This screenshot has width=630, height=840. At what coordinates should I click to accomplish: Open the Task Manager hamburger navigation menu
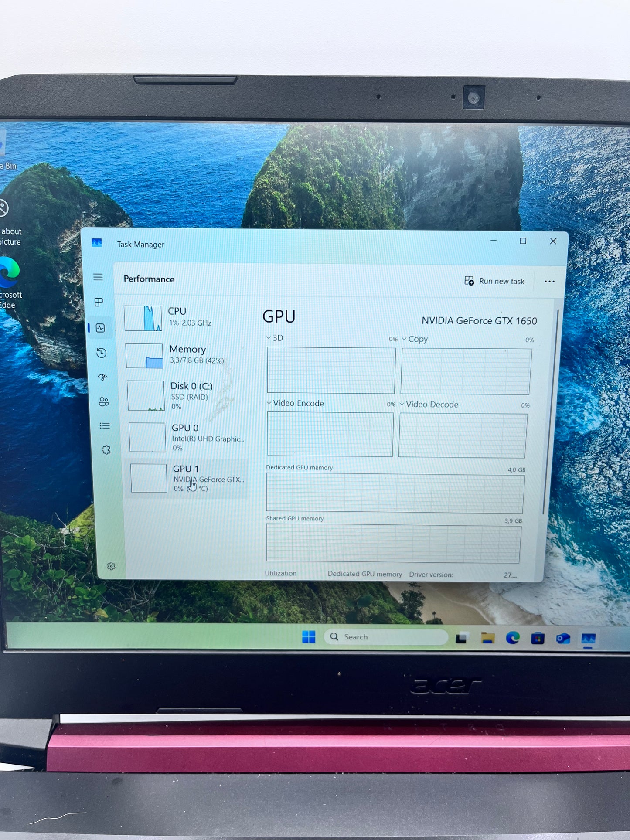pyautogui.click(x=98, y=277)
